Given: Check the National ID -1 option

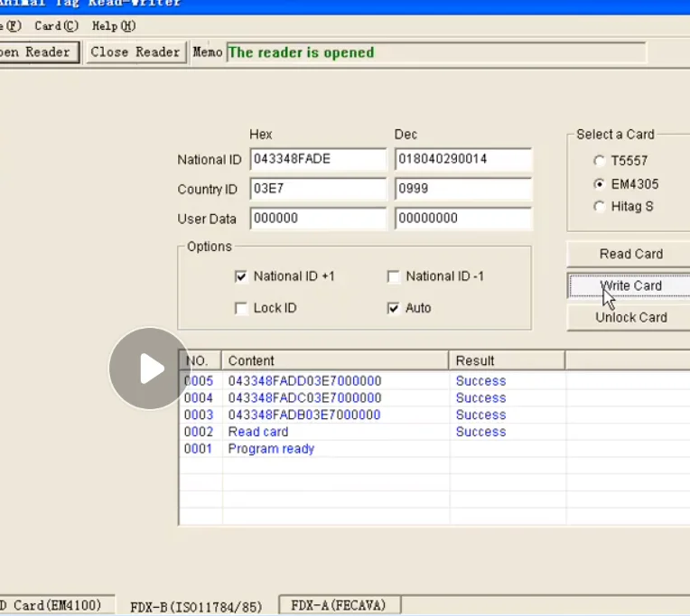Looking at the screenshot, I should (394, 277).
